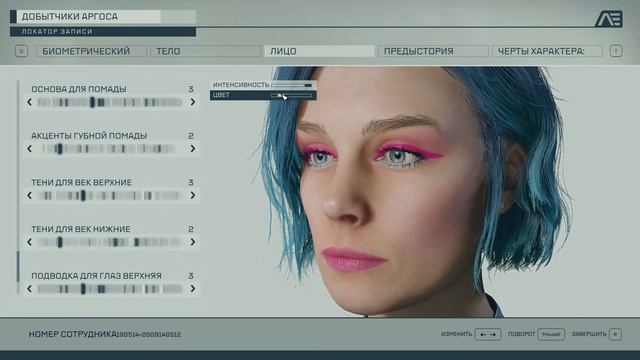Click the ДОБЫТЧИКИ АРГОСА title

point(69,17)
